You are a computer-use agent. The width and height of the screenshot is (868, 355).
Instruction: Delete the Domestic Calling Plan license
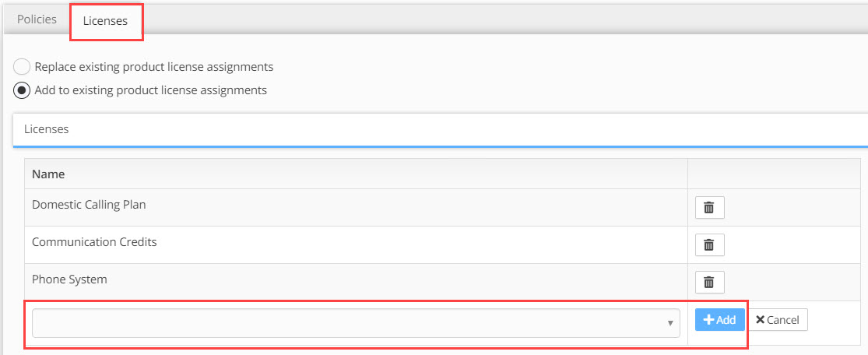[709, 208]
